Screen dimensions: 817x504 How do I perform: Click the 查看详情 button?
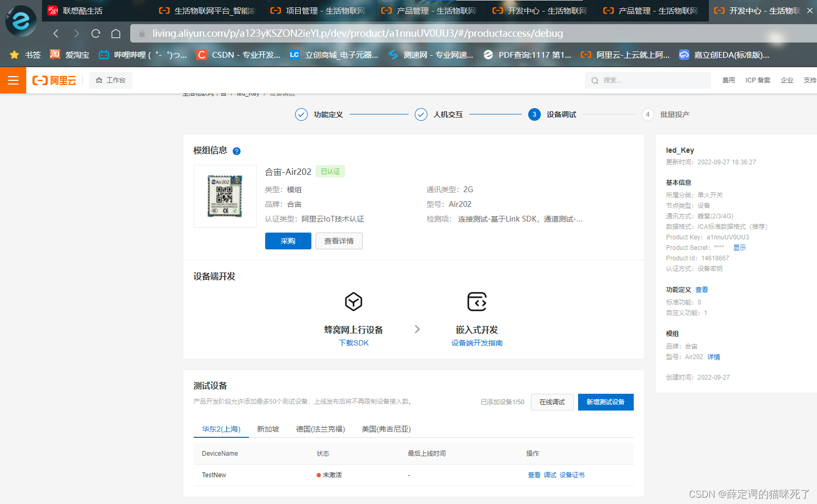pyautogui.click(x=339, y=241)
